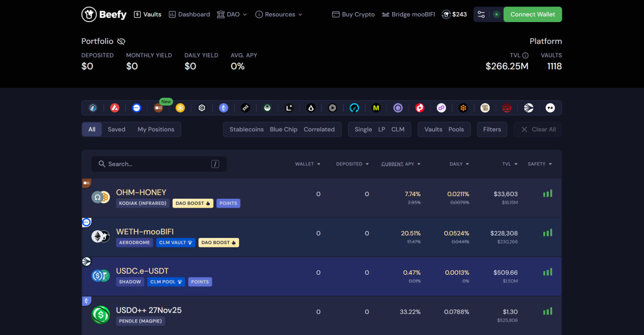Viewport: 644px width, 335px height.
Task: Select the Mantle sunburst chain icon
Action: tap(333, 108)
